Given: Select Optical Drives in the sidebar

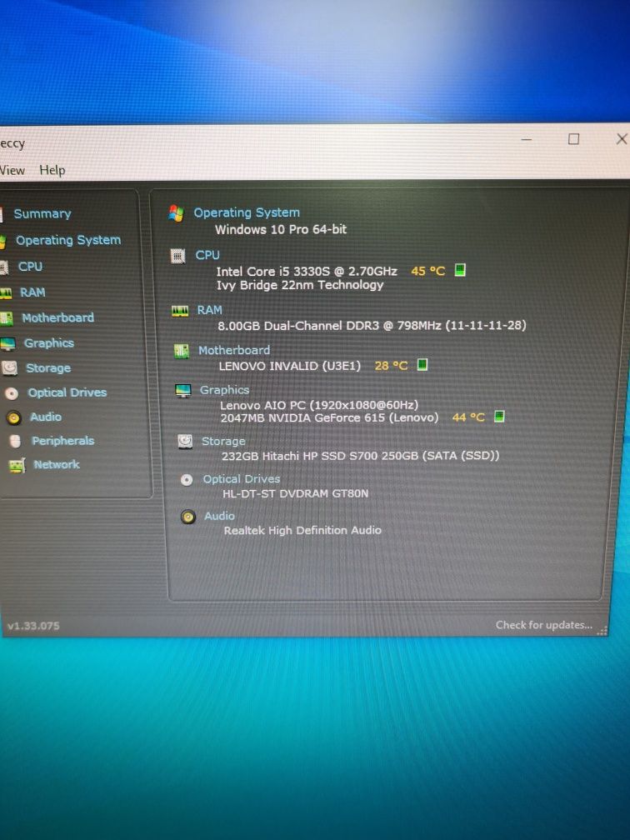Looking at the screenshot, I should click(67, 392).
